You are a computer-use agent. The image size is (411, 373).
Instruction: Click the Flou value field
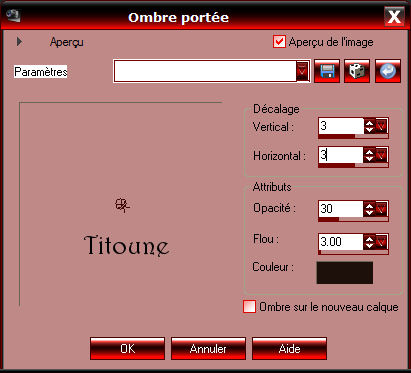341,242
